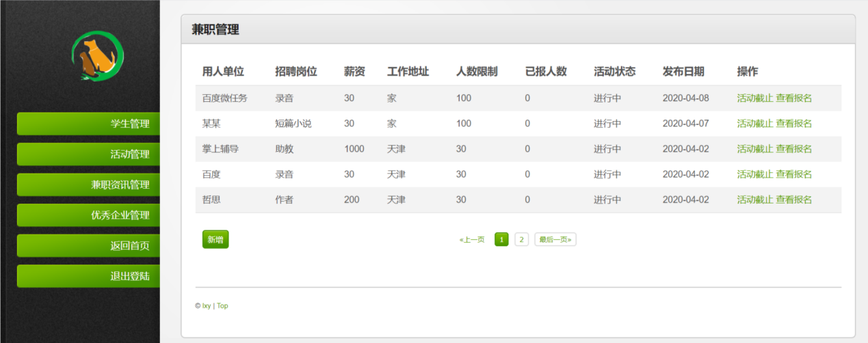Open 学生管理 menu item

[x=88, y=124]
